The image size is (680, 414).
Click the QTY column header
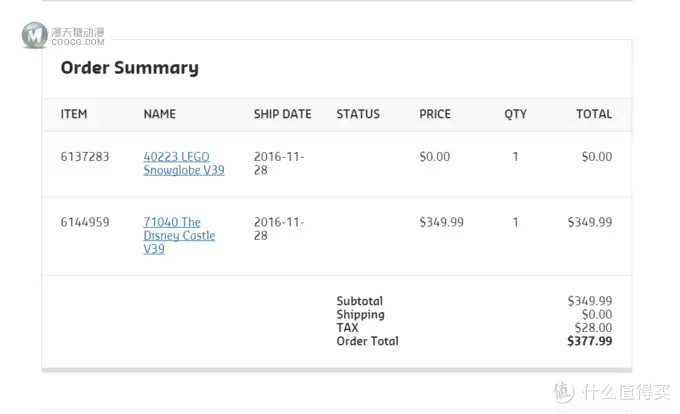click(515, 114)
